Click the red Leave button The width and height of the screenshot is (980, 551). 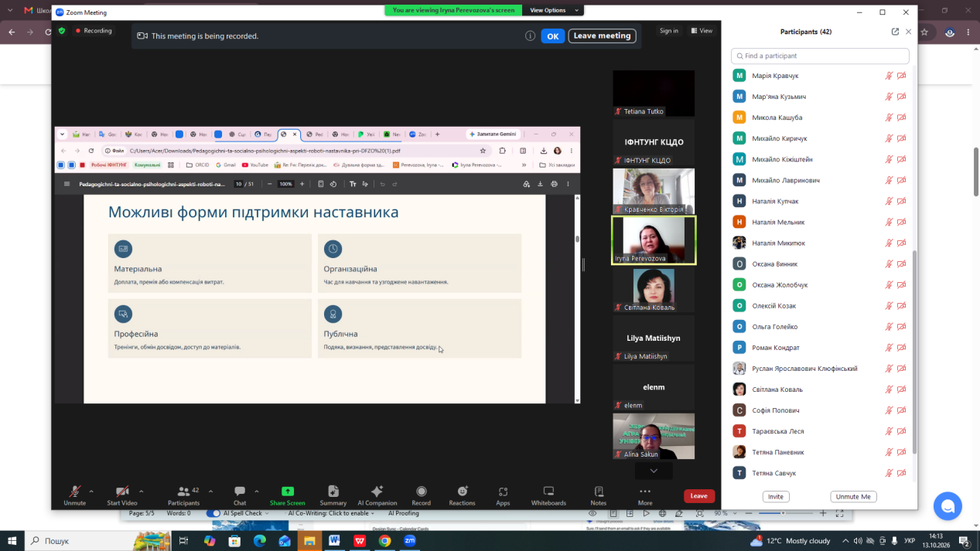coord(699,496)
